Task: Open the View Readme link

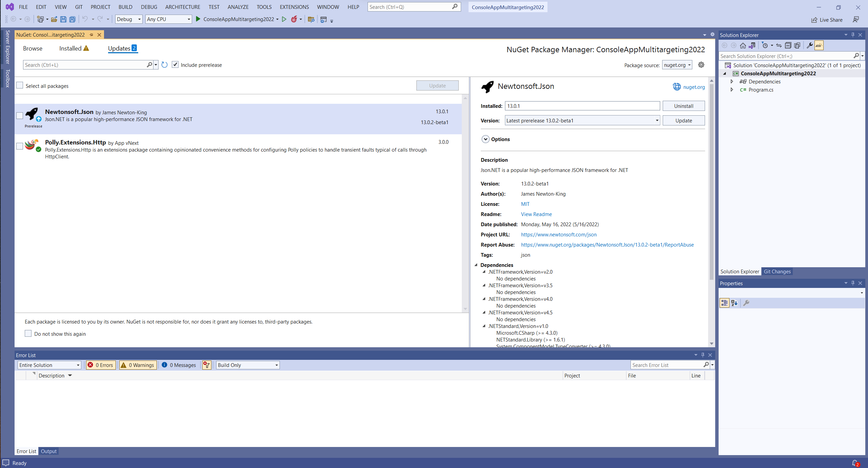Action: (x=536, y=214)
